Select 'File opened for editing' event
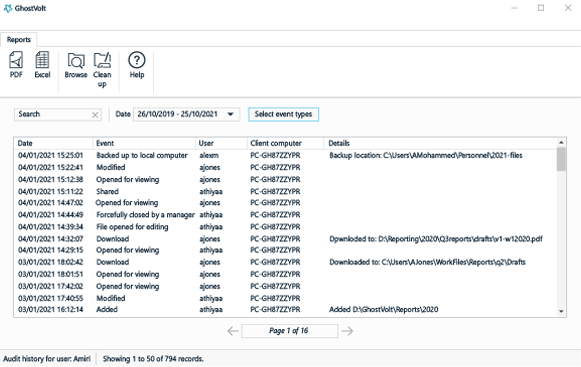 pyautogui.click(x=132, y=227)
